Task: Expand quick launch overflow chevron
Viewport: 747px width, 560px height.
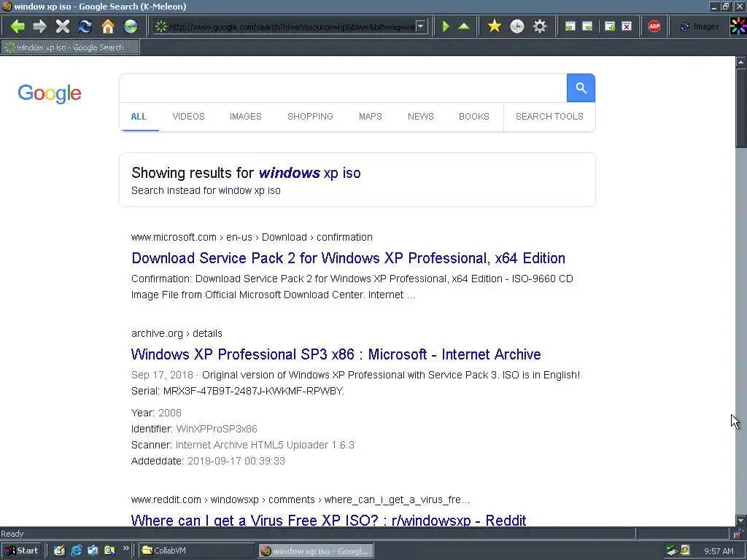Action: pyautogui.click(x=125, y=548)
